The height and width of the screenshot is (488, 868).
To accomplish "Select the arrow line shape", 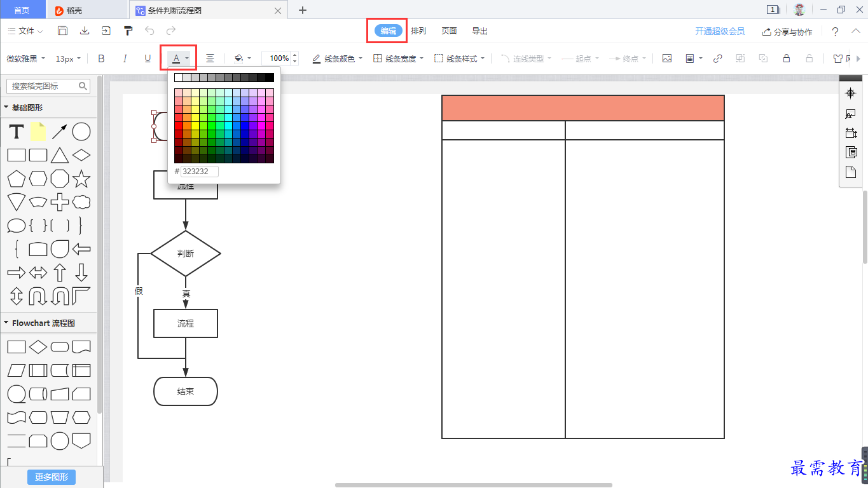I will point(60,132).
